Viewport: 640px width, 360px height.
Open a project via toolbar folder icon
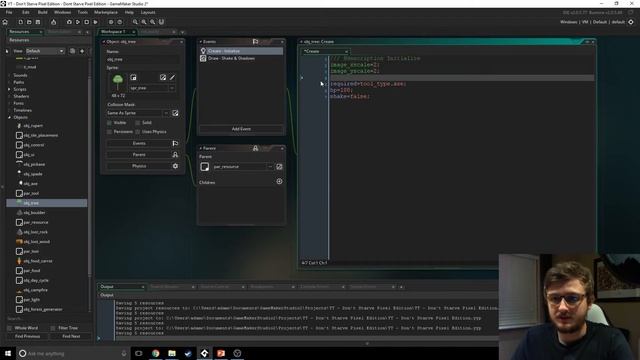pyautogui.click(x=29, y=22)
